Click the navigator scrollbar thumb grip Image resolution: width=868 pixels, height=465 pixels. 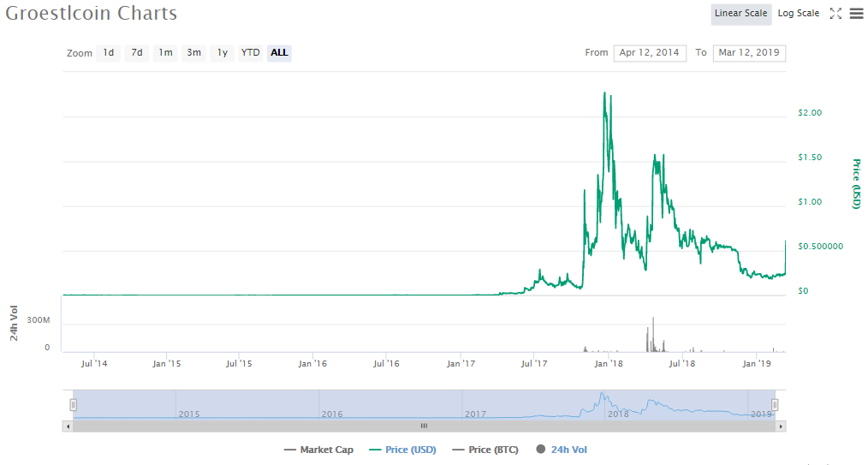424,426
